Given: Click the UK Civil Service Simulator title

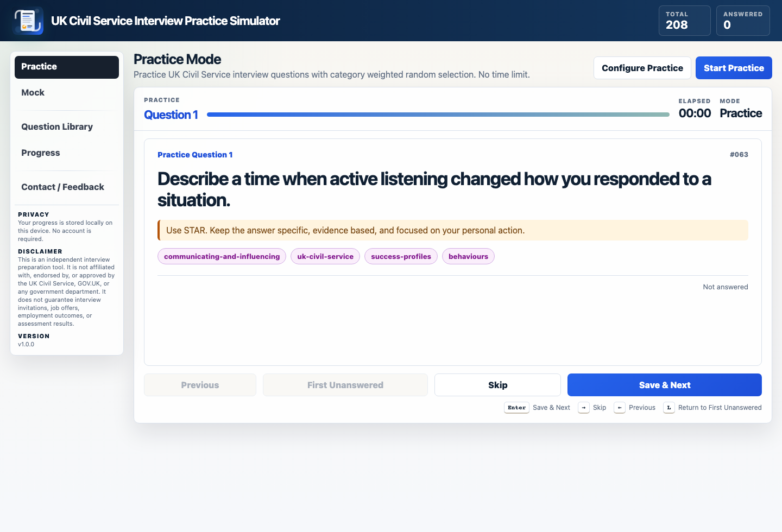Looking at the screenshot, I should coord(166,21).
